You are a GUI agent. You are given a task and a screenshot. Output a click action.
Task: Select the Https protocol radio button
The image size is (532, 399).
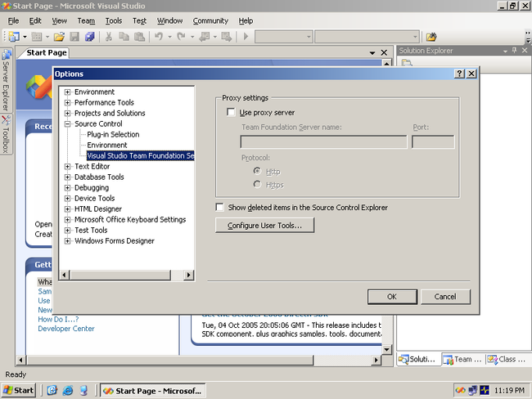(257, 185)
